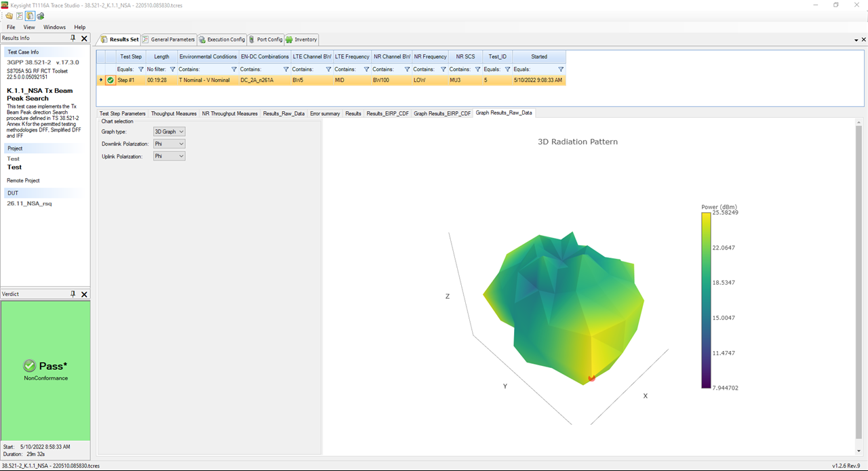
Task: Open the Windows menu
Action: 54,27
